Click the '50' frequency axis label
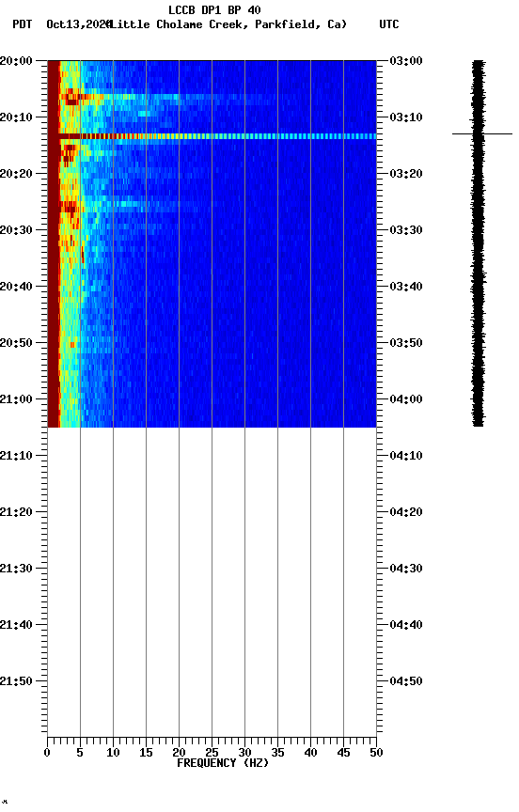519x812 pixels. click(377, 753)
